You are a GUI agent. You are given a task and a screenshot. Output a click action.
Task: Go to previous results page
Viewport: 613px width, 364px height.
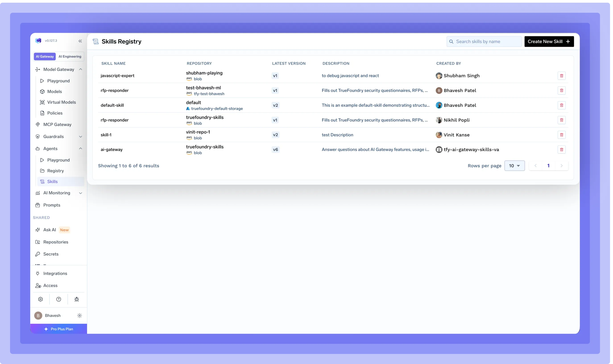536,166
